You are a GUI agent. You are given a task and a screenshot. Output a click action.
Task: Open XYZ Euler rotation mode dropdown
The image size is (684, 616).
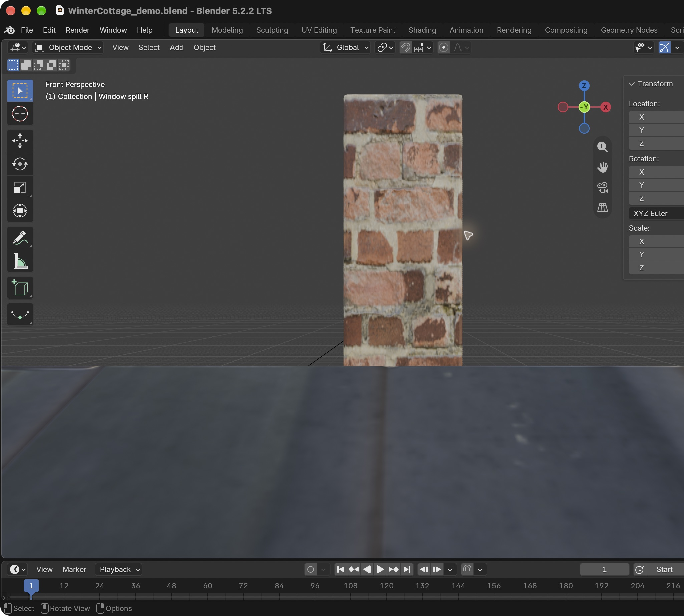(656, 213)
